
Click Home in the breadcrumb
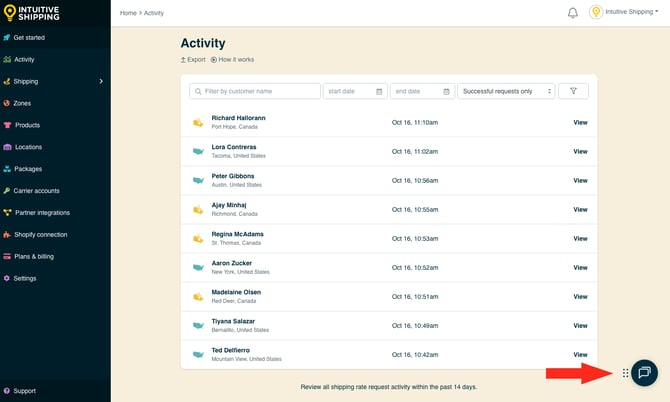pos(128,13)
